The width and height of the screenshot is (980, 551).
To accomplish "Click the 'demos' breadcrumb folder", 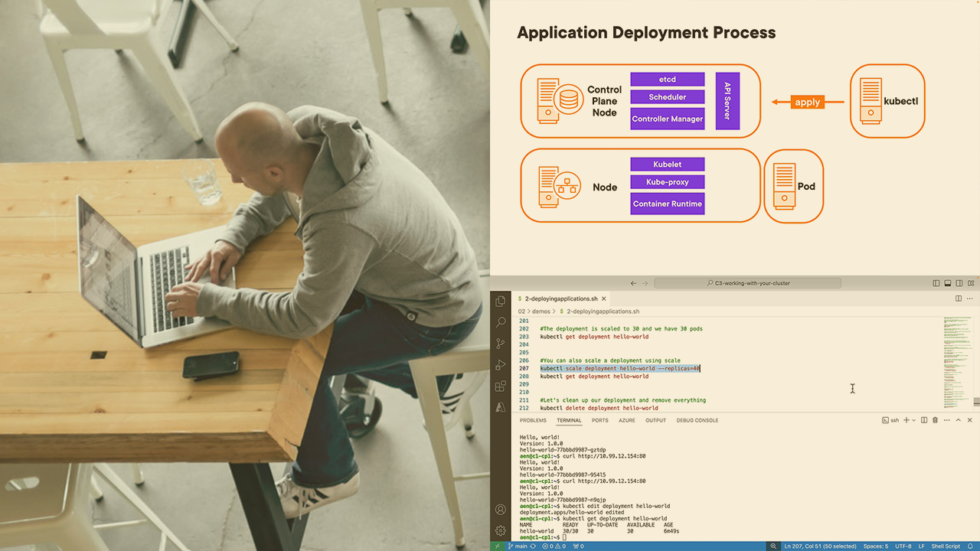I will pyautogui.click(x=541, y=311).
